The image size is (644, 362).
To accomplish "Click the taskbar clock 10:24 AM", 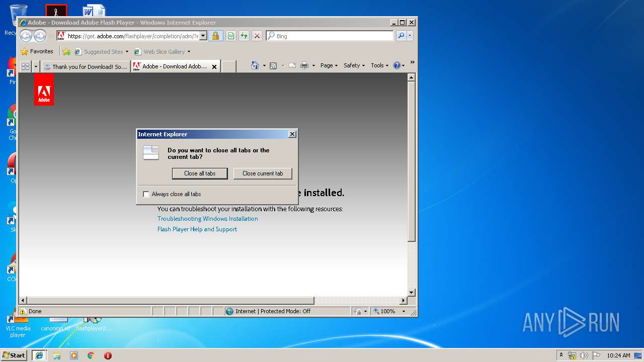I will point(618,355).
